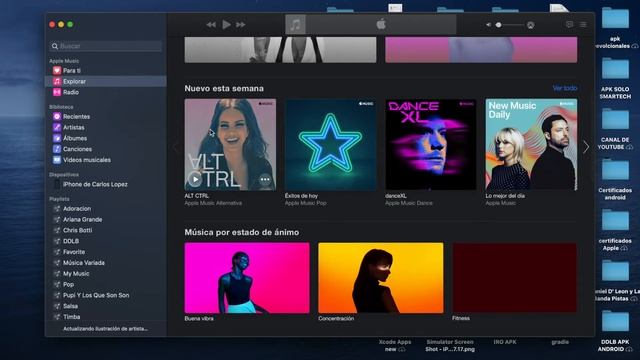
Task: Click the play button in toolbar
Action: [x=226, y=24]
